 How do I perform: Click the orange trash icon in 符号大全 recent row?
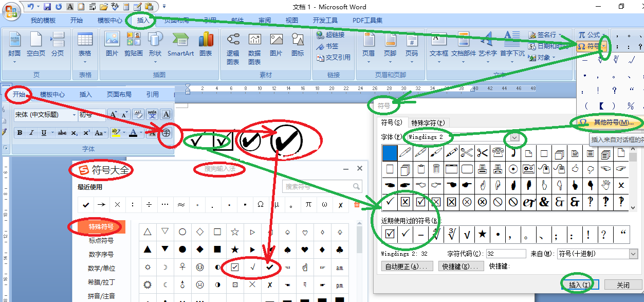coord(357,205)
